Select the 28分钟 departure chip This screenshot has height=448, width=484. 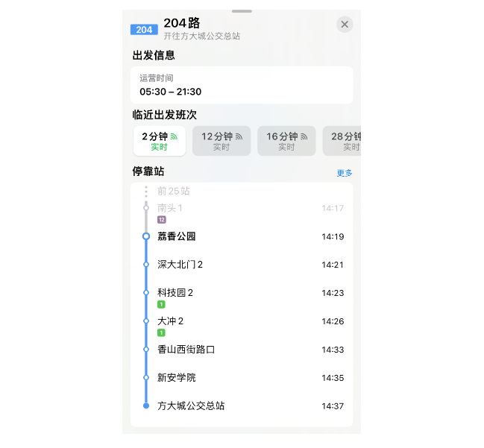(x=342, y=141)
